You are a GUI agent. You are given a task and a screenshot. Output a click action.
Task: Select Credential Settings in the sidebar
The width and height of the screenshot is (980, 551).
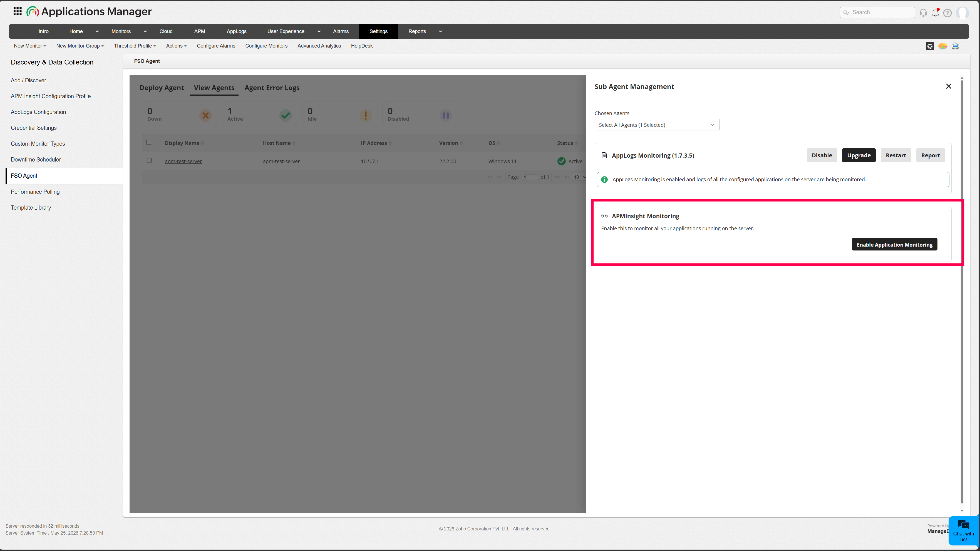click(33, 128)
